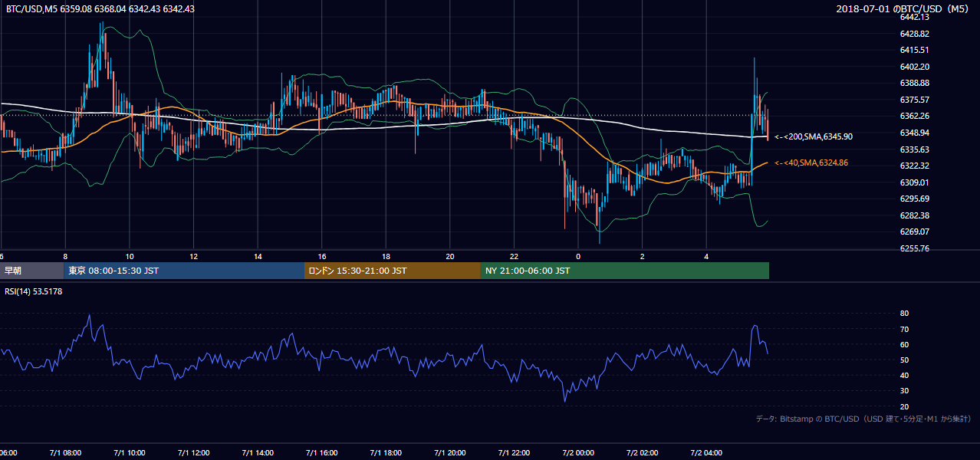980x460 pixels.
Task: Click price axis value 6269.07
Action: (x=914, y=232)
